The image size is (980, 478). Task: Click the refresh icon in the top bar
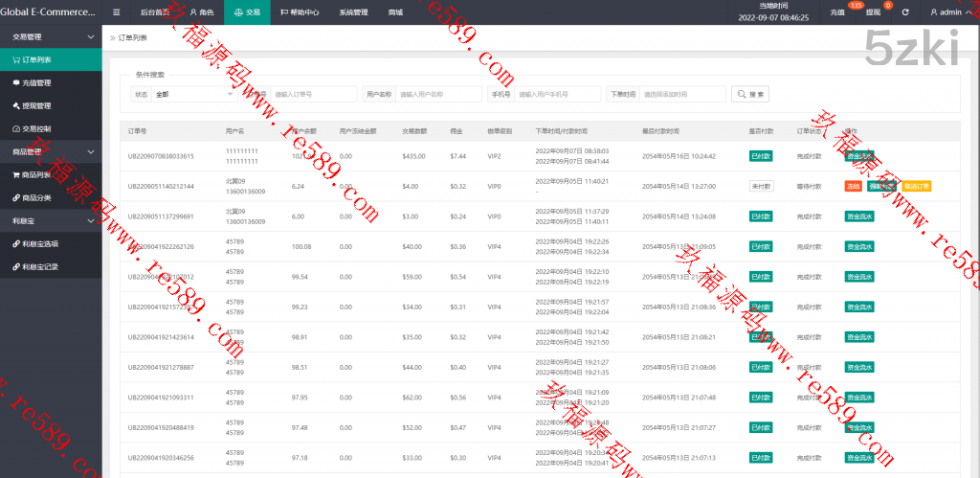coord(905,12)
